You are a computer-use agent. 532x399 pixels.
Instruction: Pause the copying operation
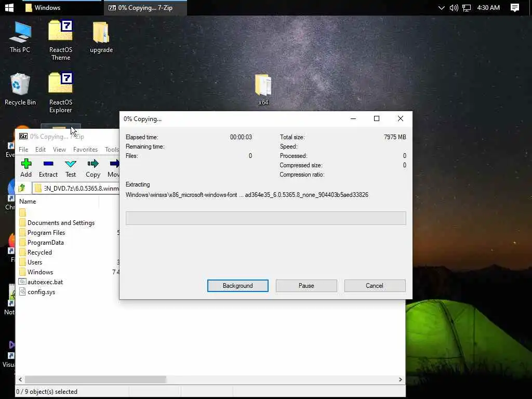[x=307, y=286]
